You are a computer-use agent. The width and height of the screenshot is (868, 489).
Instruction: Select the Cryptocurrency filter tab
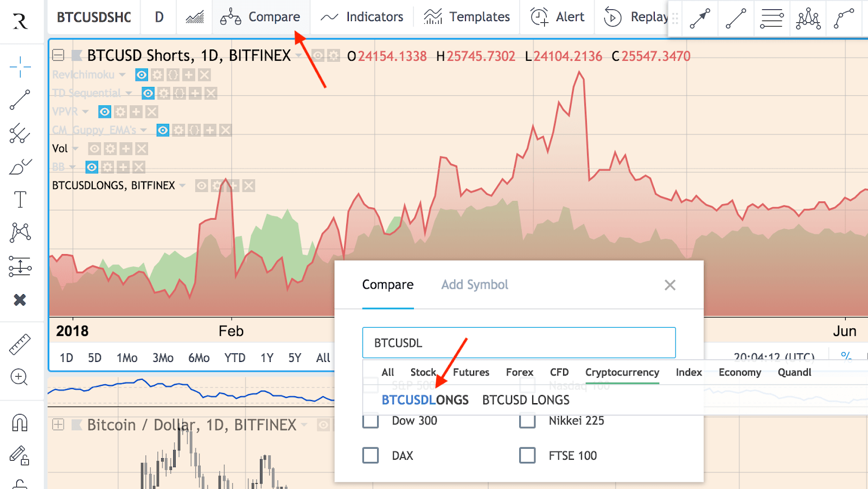click(x=622, y=372)
